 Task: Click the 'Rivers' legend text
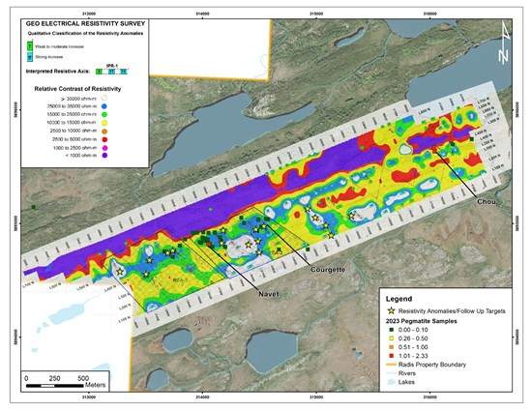[x=407, y=373]
